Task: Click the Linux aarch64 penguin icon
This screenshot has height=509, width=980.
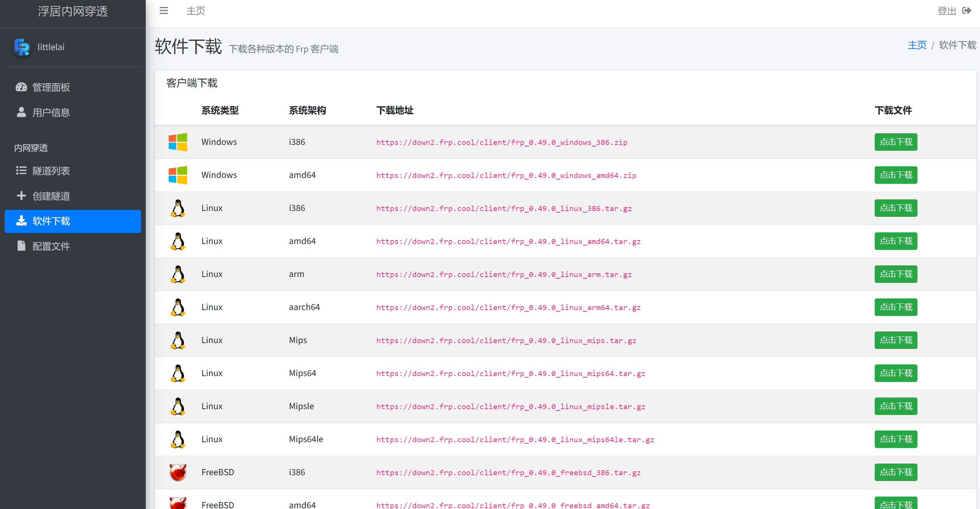Action: [178, 307]
